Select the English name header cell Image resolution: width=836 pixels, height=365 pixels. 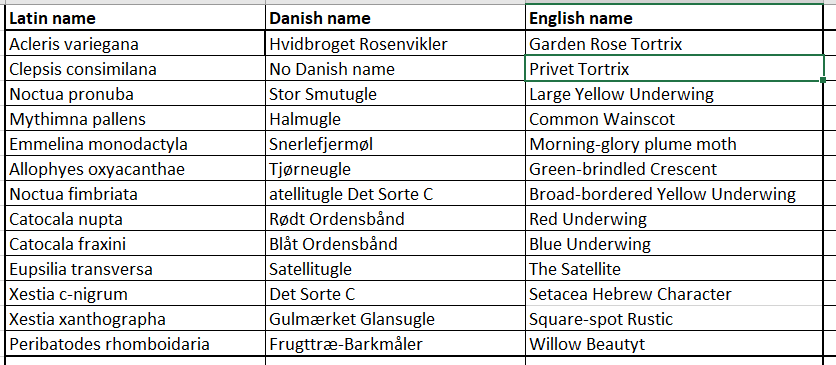(x=674, y=18)
